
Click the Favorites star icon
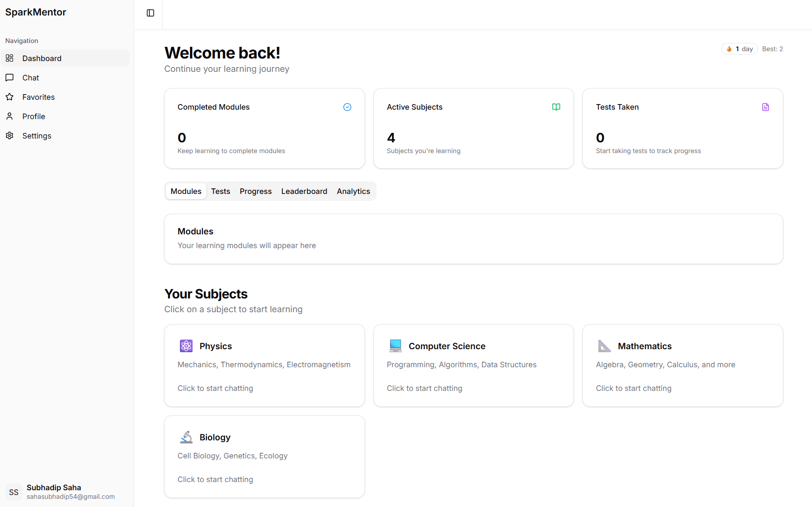9,97
